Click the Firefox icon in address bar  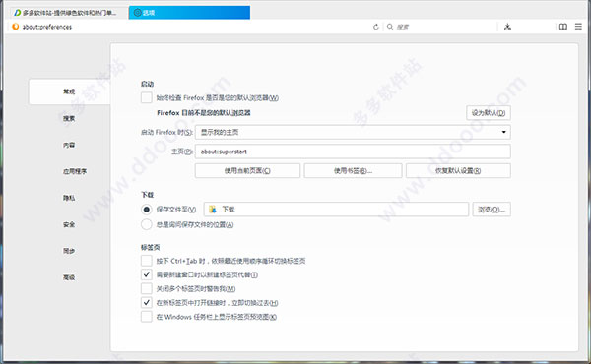pyautogui.click(x=16, y=27)
